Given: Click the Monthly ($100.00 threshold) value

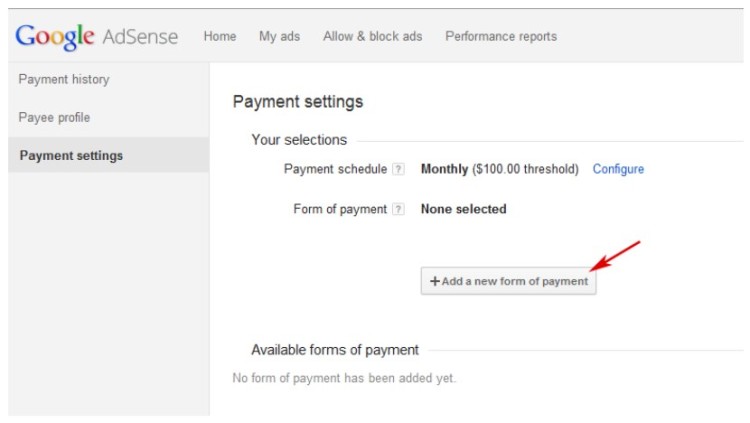Looking at the screenshot, I should (x=499, y=169).
